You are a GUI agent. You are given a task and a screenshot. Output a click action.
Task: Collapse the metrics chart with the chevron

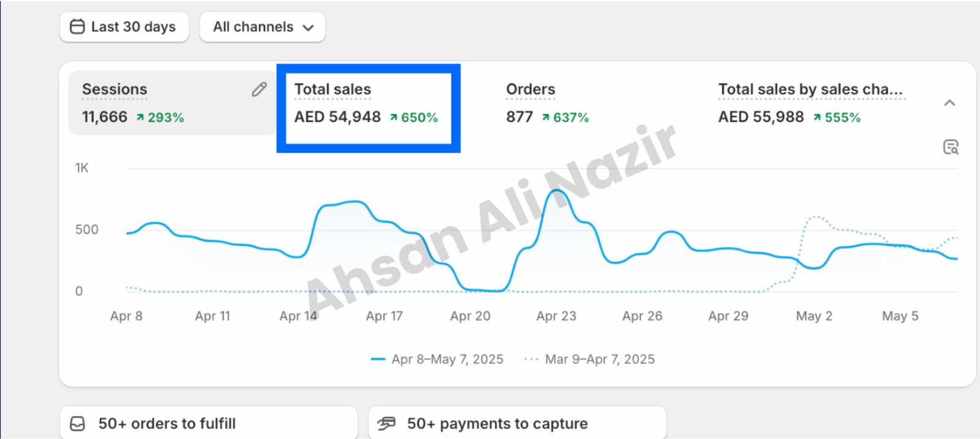click(x=949, y=102)
